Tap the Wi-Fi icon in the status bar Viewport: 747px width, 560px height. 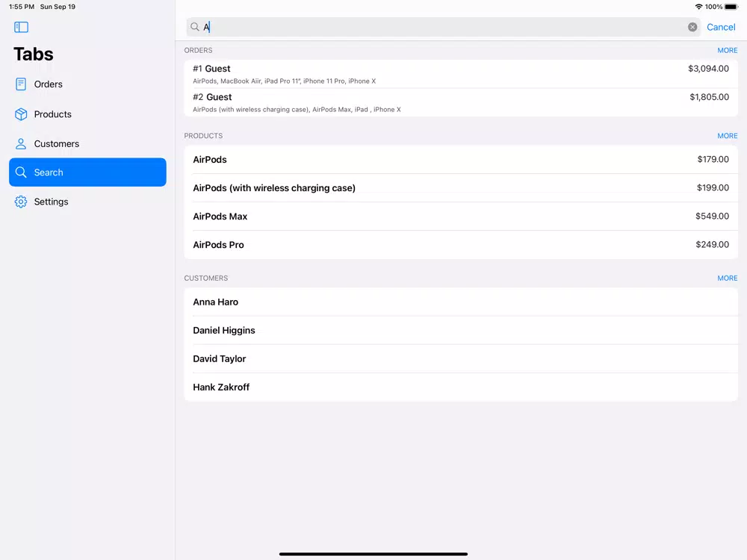coord(698,7)
